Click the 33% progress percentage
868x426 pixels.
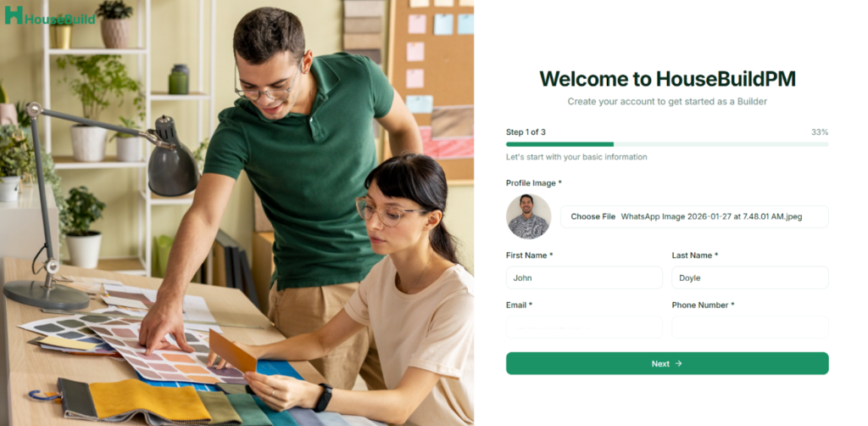pos(820,132)
